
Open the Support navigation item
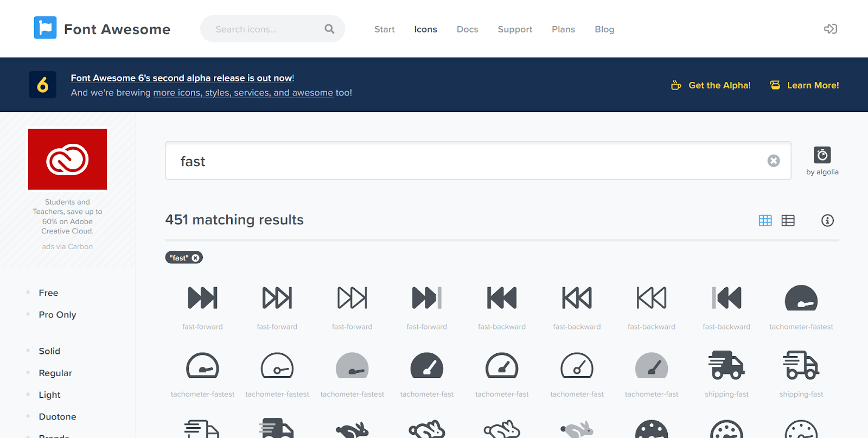(515, 29)
